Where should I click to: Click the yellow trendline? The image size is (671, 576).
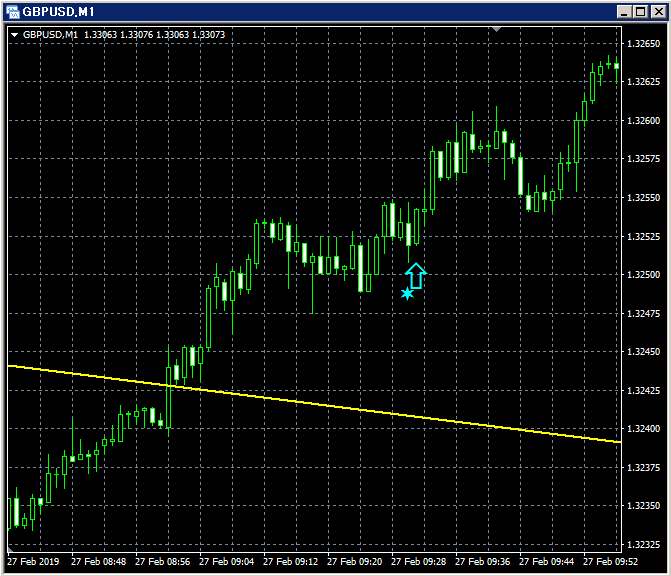click(x=315, y=404)
